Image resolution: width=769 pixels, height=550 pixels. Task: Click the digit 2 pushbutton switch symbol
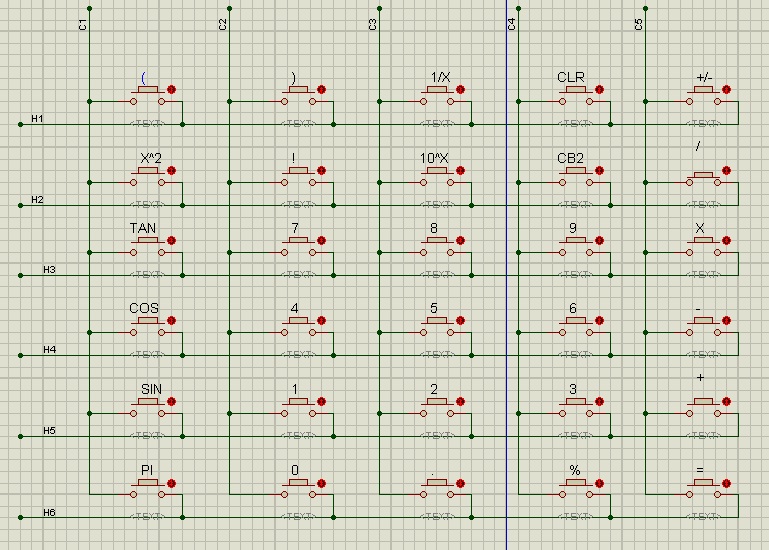tap(437, 408)
